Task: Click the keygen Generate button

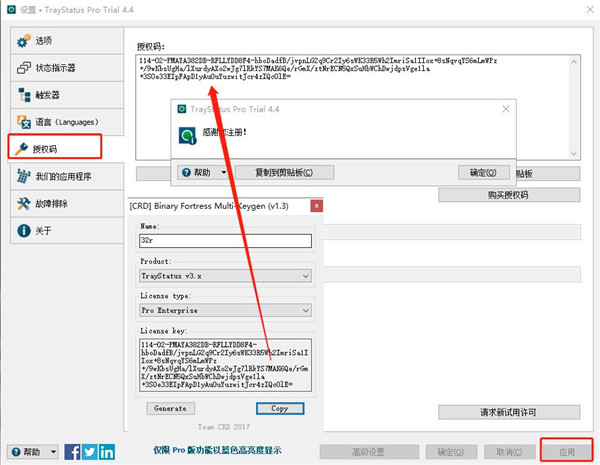Action: coord(170,408)
